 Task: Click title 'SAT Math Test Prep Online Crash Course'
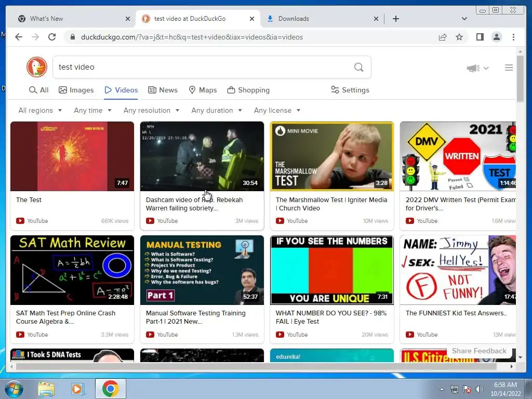coord(66,317)
